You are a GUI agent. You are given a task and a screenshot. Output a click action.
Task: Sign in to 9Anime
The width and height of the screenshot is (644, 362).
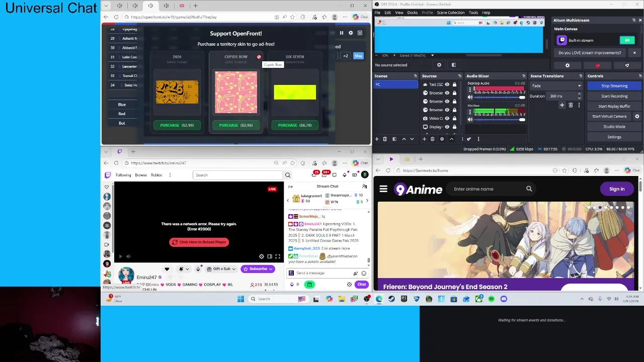coord(617,189)
